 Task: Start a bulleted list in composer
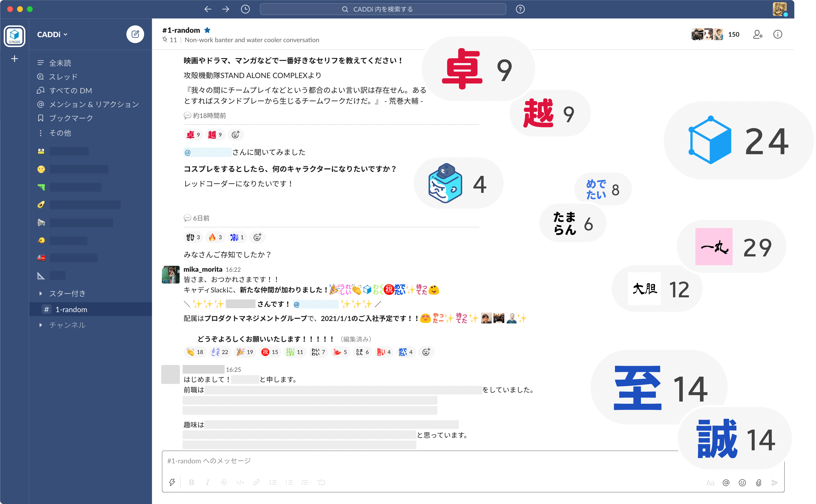pos(289,482)
